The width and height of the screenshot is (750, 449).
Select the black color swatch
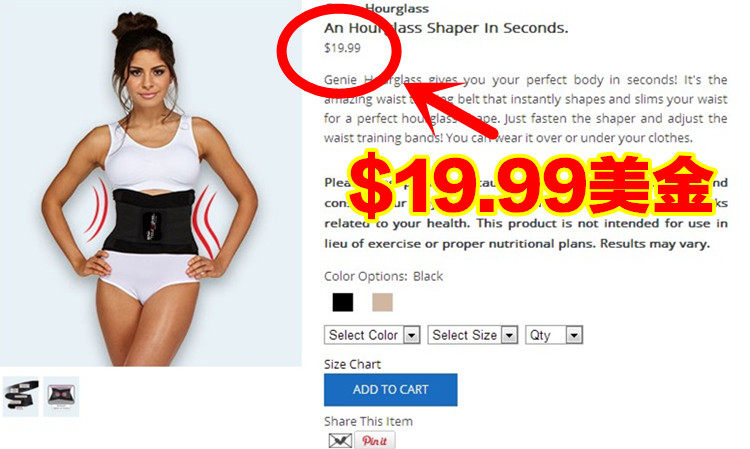[342, 302]
